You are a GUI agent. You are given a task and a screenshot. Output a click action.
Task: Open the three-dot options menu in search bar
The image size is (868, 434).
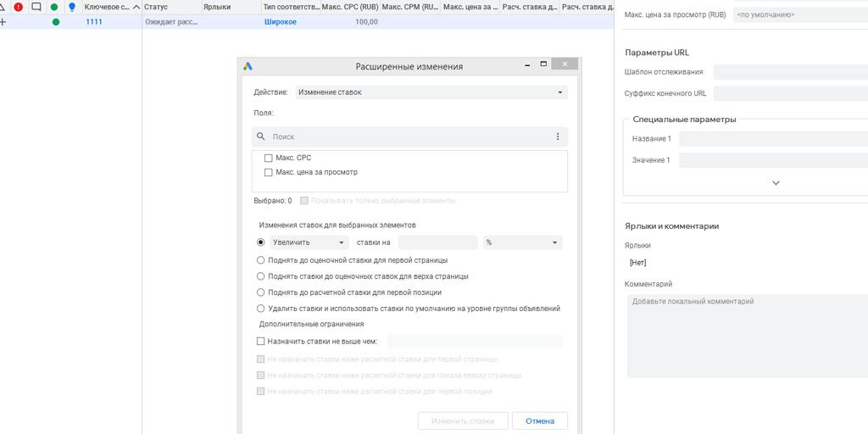pyautogui.click(x=557, y=136)
